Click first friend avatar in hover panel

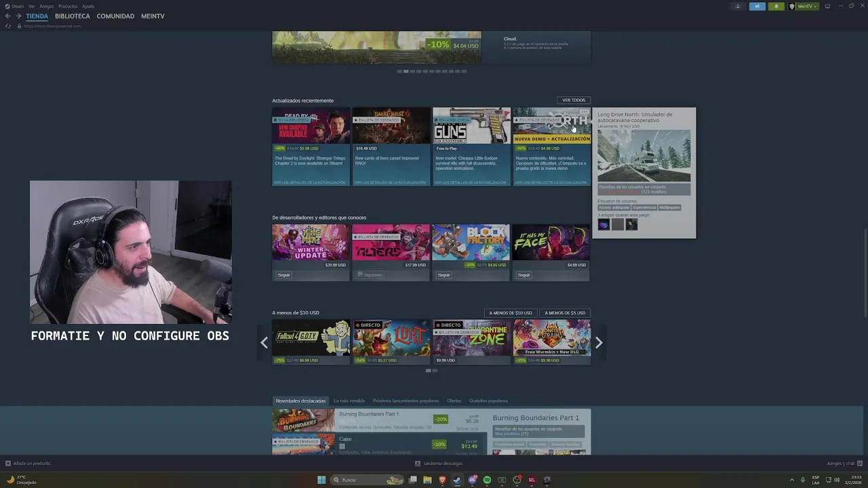604,224
